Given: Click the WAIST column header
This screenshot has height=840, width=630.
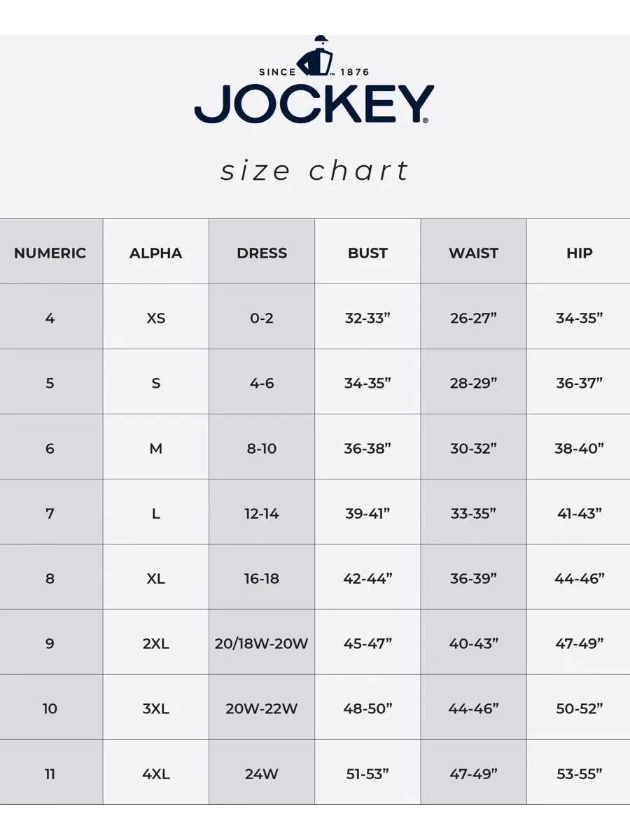Looking at the screenshot, I should tap(473, 253).
